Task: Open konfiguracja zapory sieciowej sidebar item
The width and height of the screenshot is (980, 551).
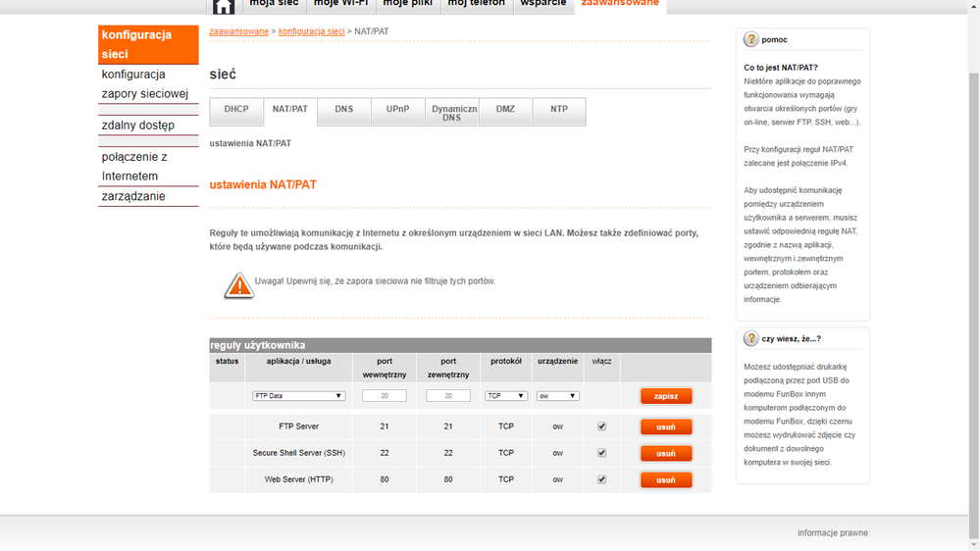Action: 148,83
